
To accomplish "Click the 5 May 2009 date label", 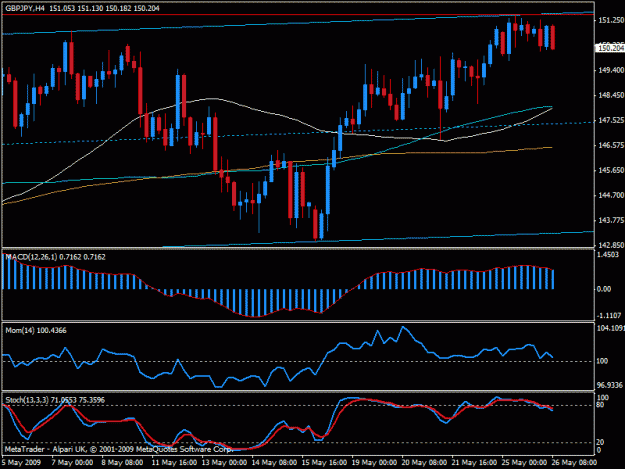I will click(x=22, y=463).
